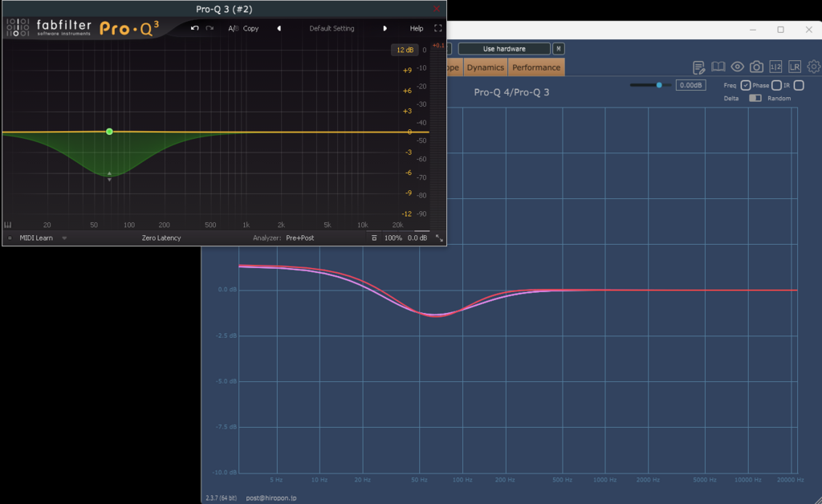Click the piano keyboard display icon
822x504 pixels.
(8, 225)
